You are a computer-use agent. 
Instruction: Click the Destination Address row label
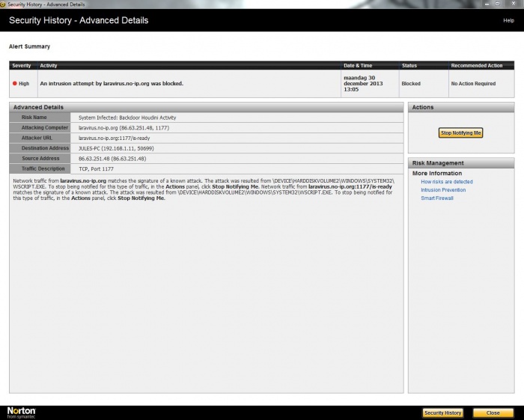tap(40, 148)
